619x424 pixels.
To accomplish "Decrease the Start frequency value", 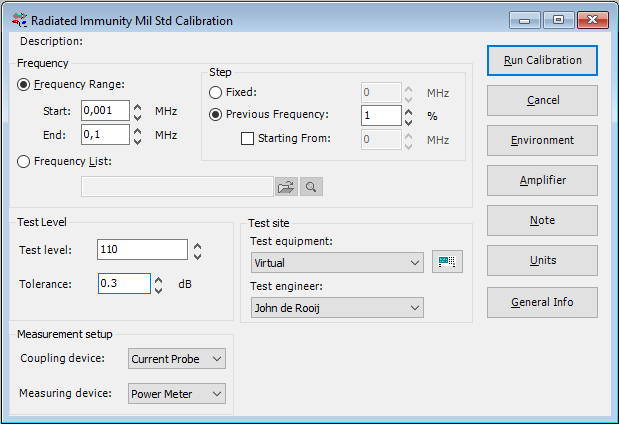I will pyautogui.click(x=137, y=117).
